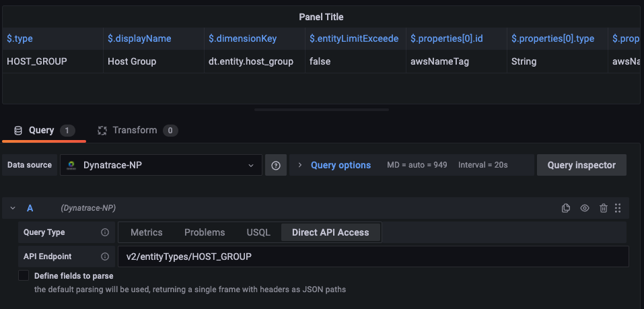
Task: Select the Problems query type
Action: (x=205, y=232)
